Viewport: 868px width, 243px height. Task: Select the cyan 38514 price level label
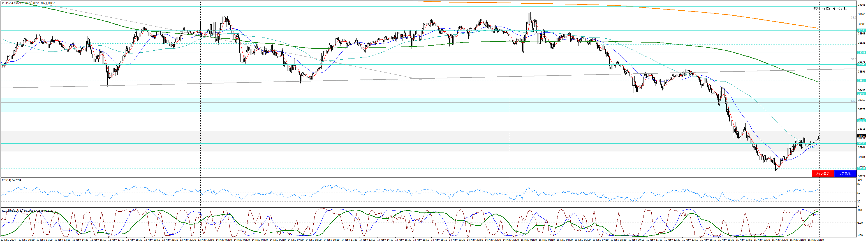(862, 81)
